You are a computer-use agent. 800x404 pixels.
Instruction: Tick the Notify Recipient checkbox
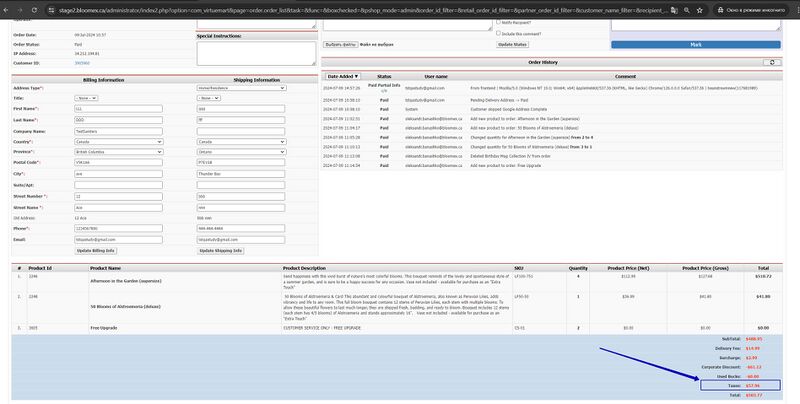click(498, 22)
